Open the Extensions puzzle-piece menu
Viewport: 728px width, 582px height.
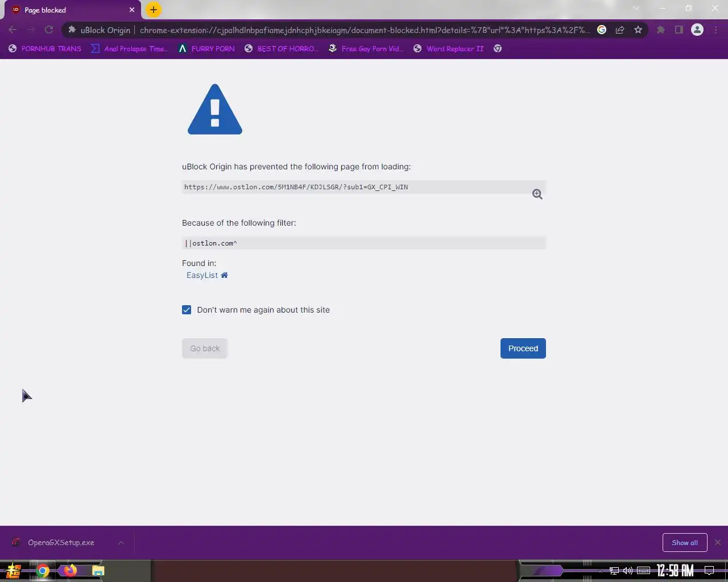(x=661, y=30)
